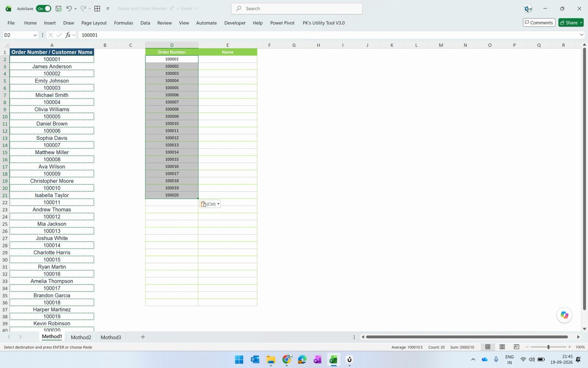The image size is (588, 368).
Task: Open the Undo history dropdown arrow
Action: click(76, 8)
